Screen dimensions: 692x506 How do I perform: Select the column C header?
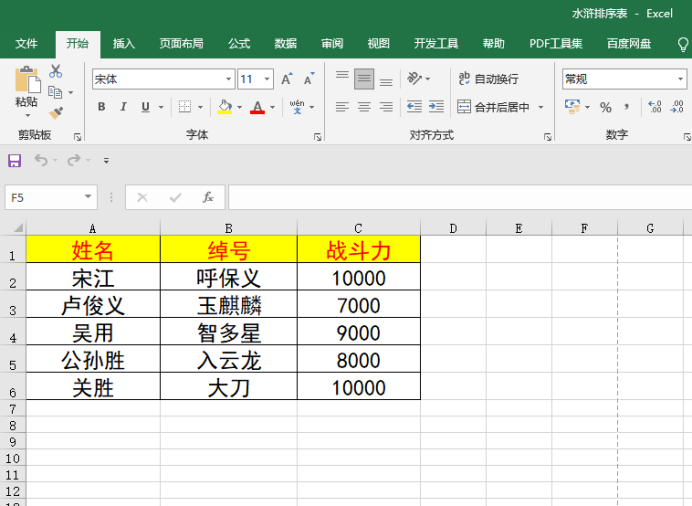pos(358,228)
